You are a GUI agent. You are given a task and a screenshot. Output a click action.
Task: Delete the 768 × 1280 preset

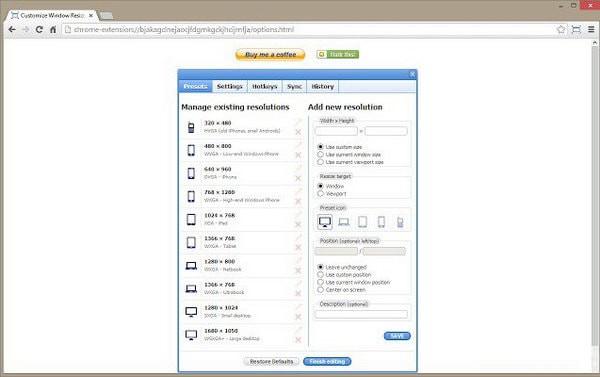tap(298, 201)
